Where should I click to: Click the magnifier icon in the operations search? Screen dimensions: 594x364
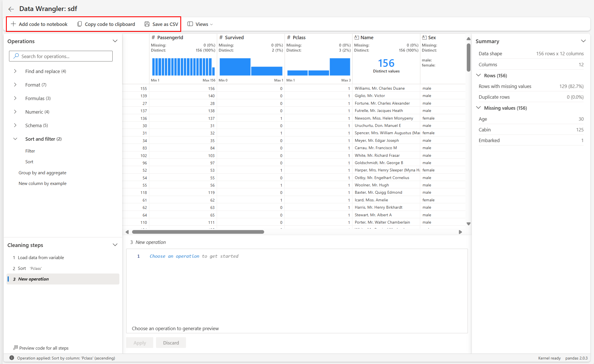[16, 56]
